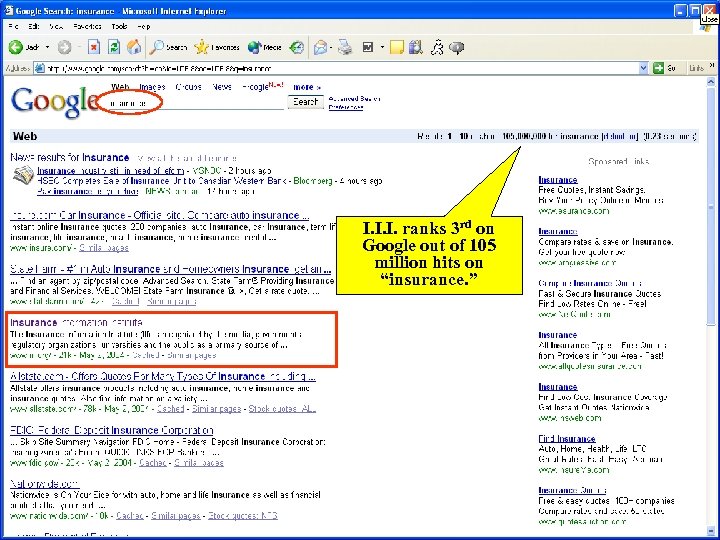Image resolution: width=720 pixels, height=540 pixels.
Task: Click 'www.insure.com' green URL text
Action: [x=40, y=248]
